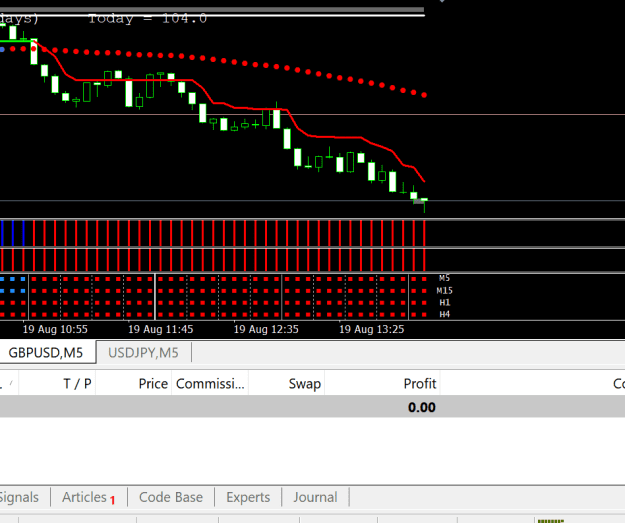
Task: Show the Journal tab
Action: (315, 497)
